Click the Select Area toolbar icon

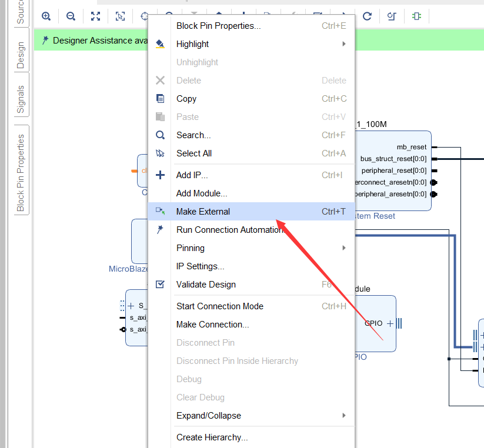[120, 16]
